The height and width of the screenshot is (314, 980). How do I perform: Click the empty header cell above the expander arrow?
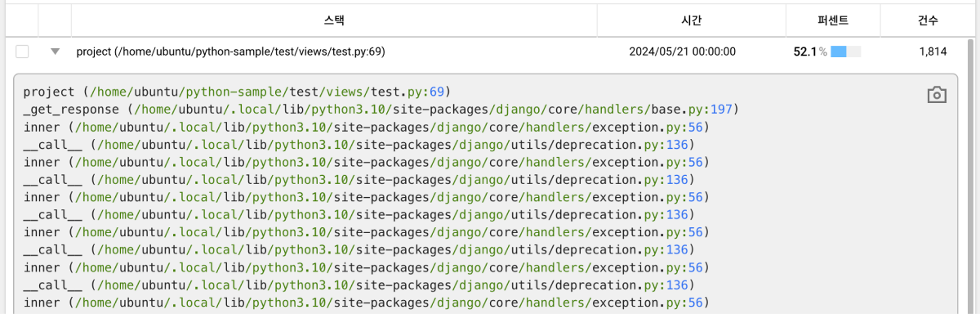tap(55, 20)
